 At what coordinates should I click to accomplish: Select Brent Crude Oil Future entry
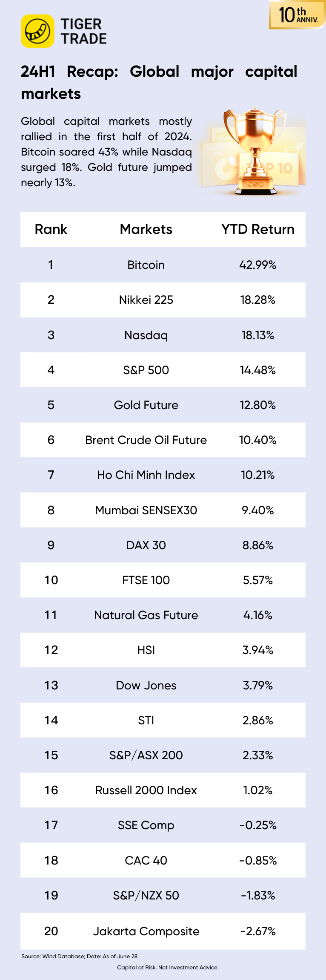tap(146, 440)
